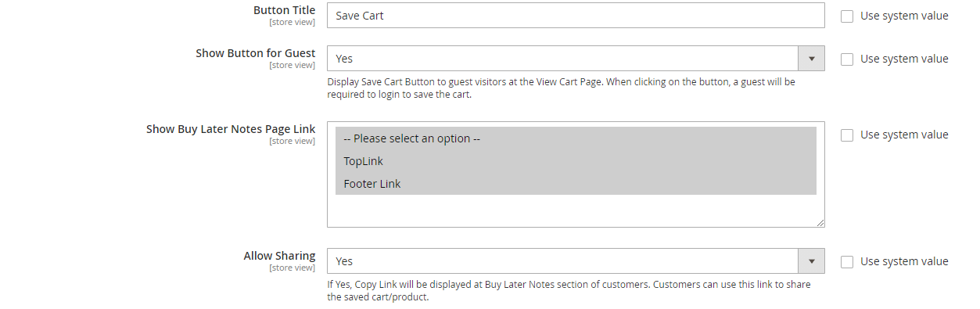Image resolution: width=980 pixels, height=309 pixels.
Task: Click the Button Title field label
Action: (x=284, y=10)
